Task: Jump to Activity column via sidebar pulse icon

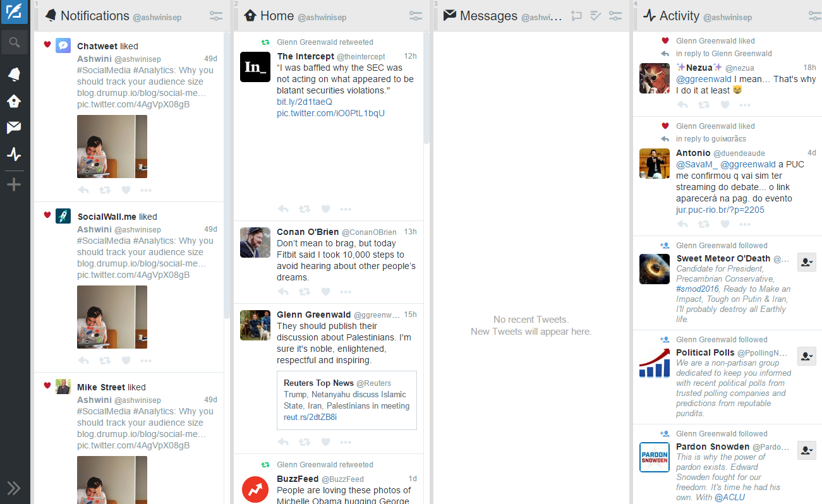Action: click(14, 154)
